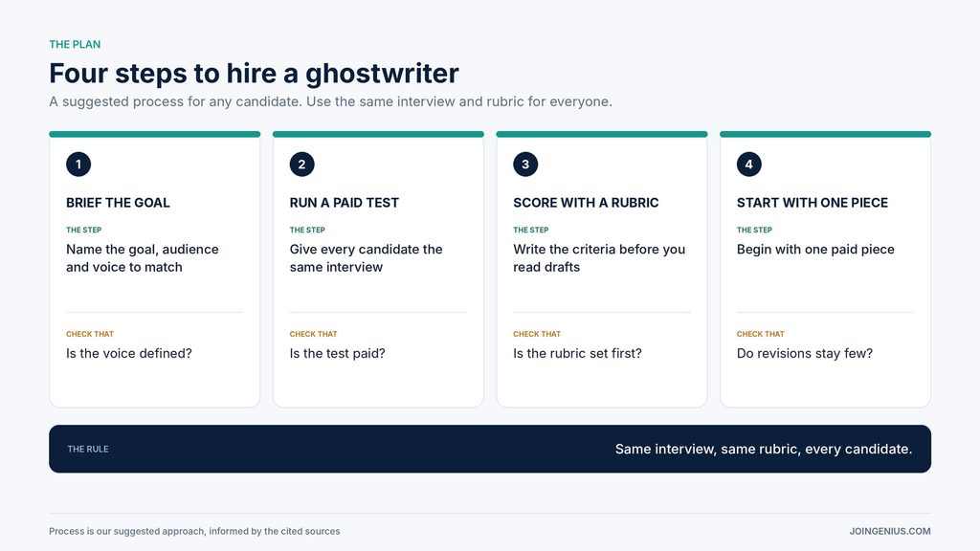Click the 'RUN A PAID TEST' card title
980x551 pixels.
(344, 203)
